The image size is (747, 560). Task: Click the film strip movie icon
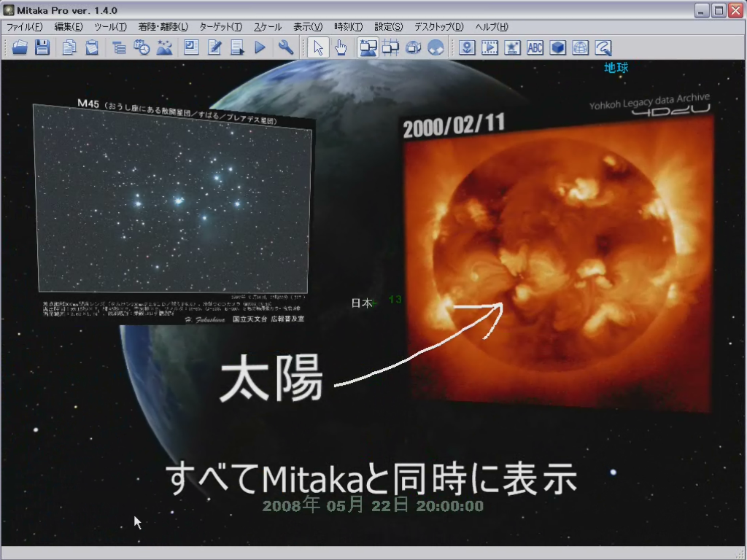point(489,47)
